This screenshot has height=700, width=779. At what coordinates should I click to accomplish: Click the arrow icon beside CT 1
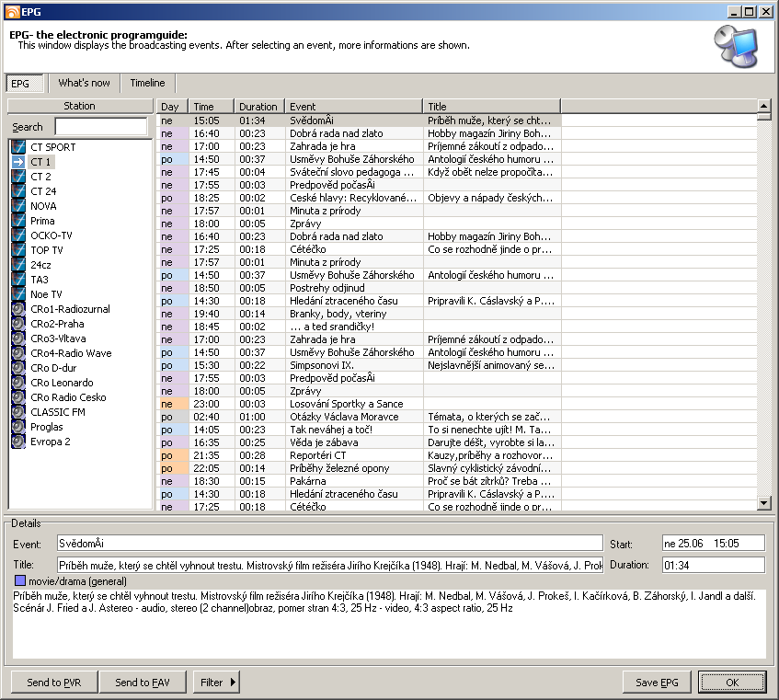[18, 162]
